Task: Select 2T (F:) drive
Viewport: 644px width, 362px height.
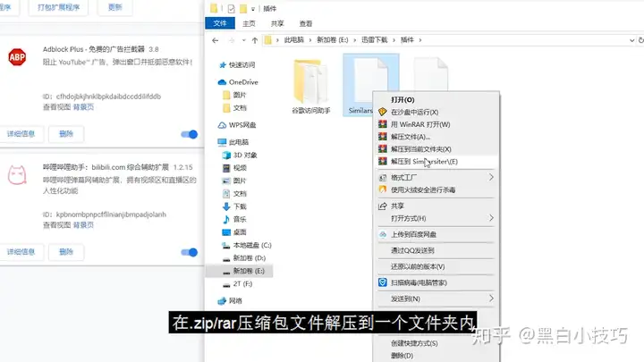Action: tap(237, 283)
